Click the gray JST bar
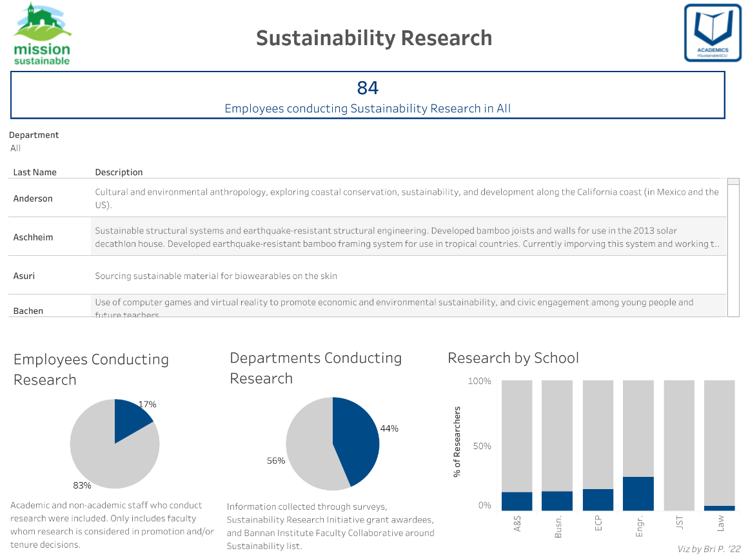Screen dimensions: 748x560 click(679, 445)
